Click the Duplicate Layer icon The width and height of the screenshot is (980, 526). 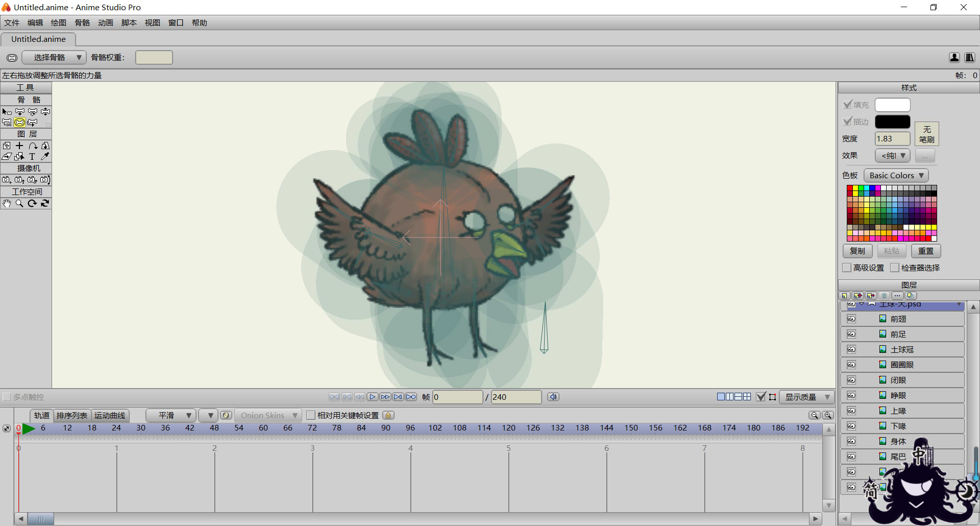[x=858, y=296]
